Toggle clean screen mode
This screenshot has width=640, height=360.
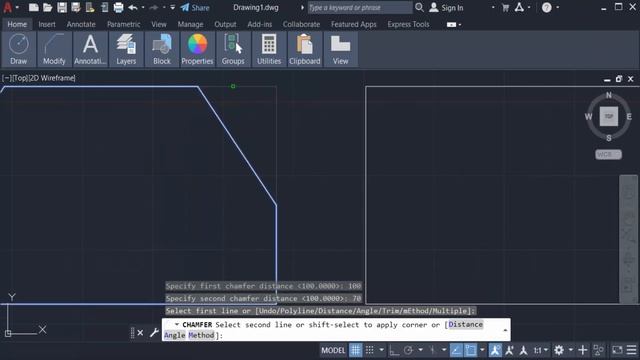(617, 350)
